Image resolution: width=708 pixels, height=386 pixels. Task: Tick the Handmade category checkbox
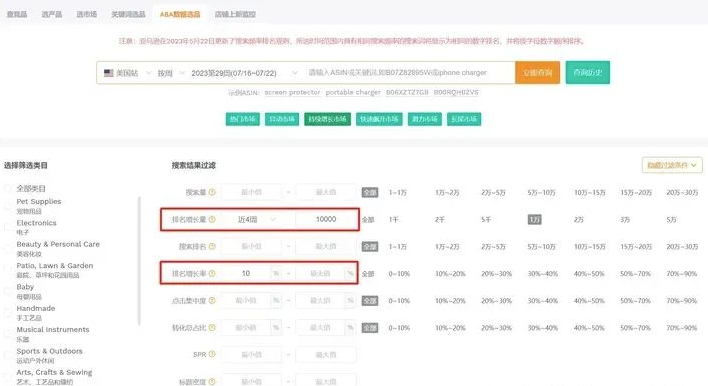pyautogui.click(x=8, y=312)
